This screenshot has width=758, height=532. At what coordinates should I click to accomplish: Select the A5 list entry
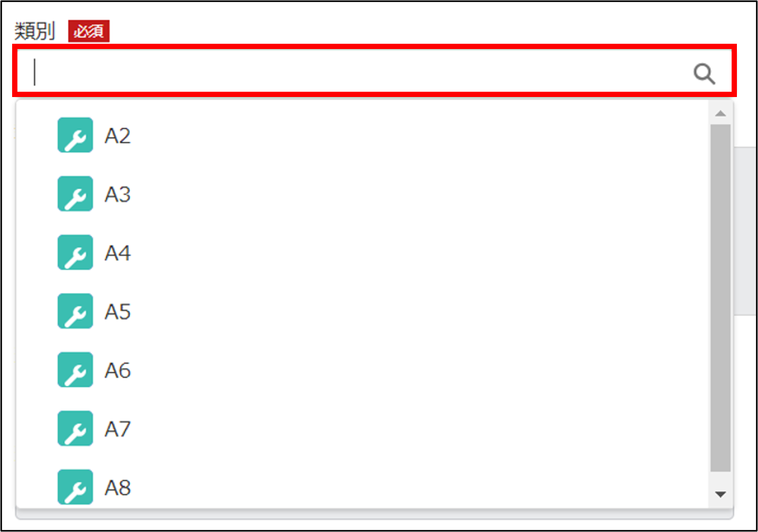click(118, 312)
